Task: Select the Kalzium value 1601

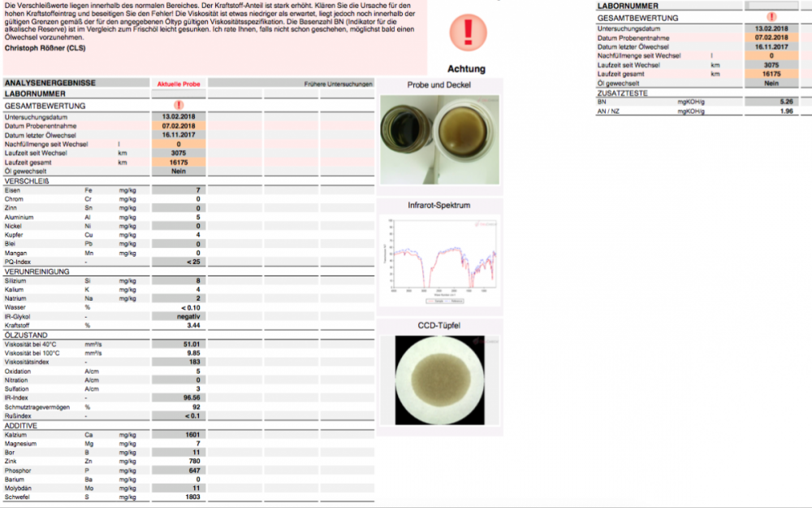Action: pyautogui.click(x=192, y=435)
